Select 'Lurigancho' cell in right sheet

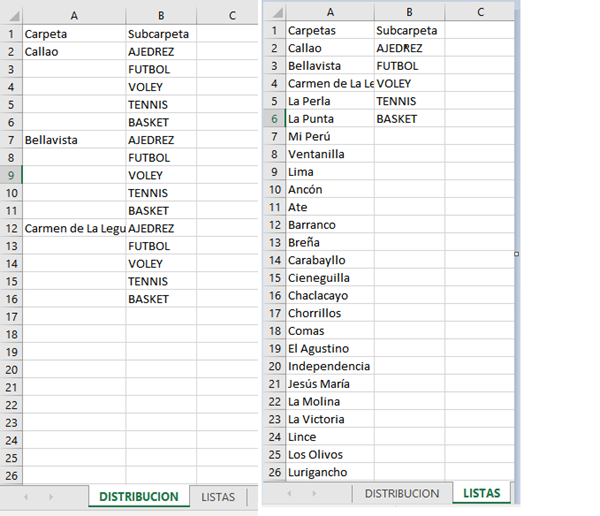click(x=330, y=472)
